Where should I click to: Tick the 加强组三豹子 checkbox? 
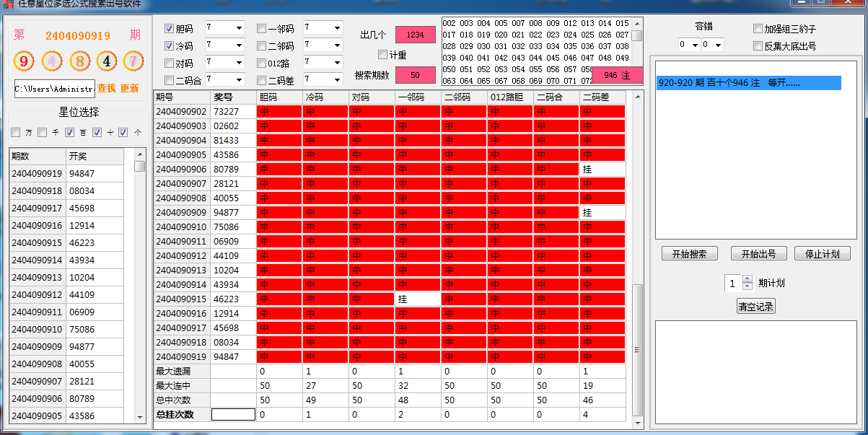[758, 29]
